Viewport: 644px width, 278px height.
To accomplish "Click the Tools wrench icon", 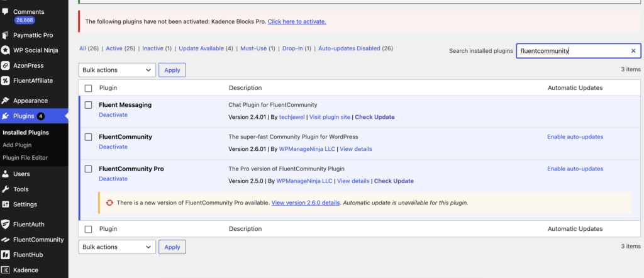I will [5, 189].
